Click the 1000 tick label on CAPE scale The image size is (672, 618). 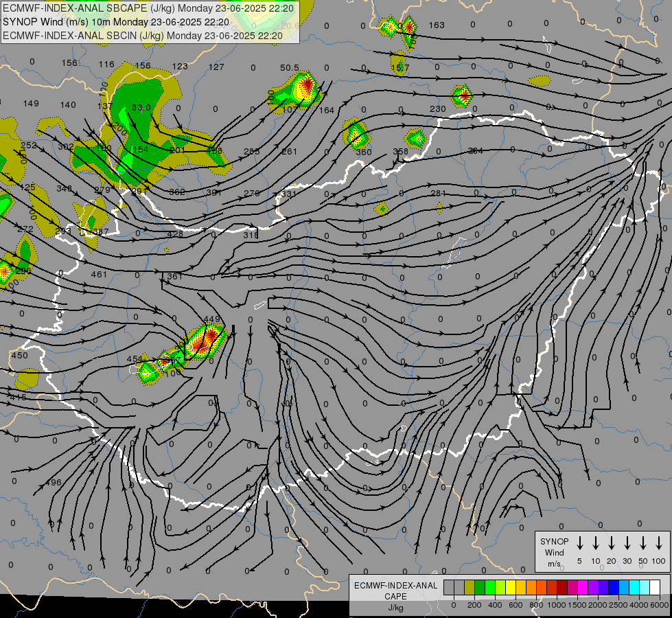point(556,605)
